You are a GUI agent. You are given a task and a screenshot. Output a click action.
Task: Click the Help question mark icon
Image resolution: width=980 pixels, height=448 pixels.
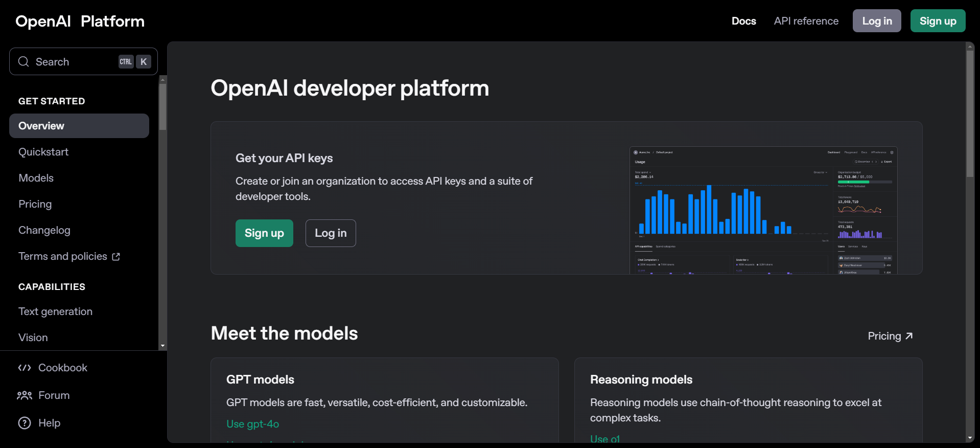25,423
